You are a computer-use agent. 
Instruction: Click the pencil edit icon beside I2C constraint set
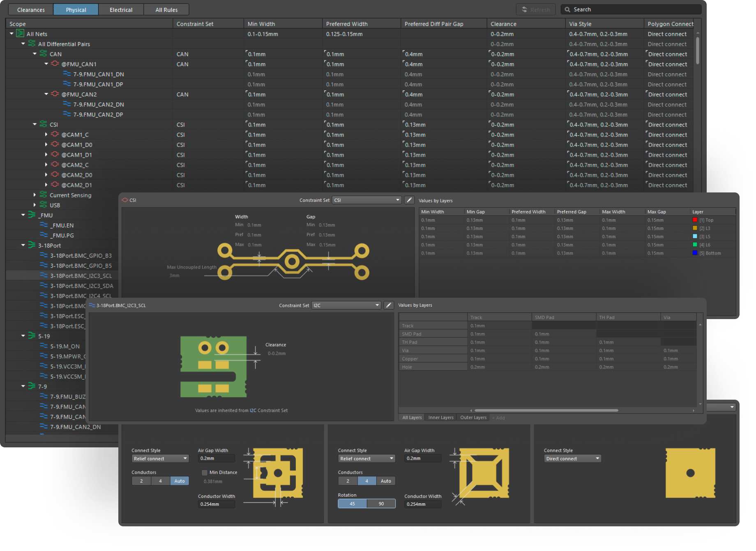pos(388,306)
